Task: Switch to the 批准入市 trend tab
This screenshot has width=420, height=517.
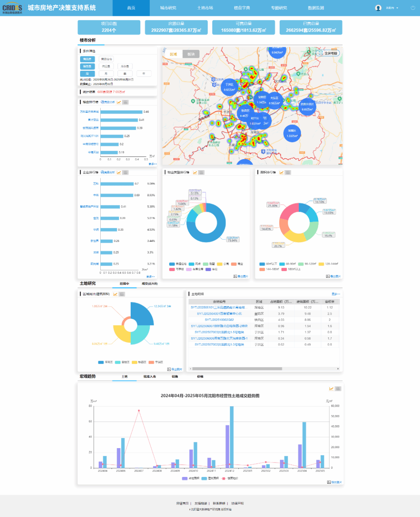Action: [x=149, y=377]
